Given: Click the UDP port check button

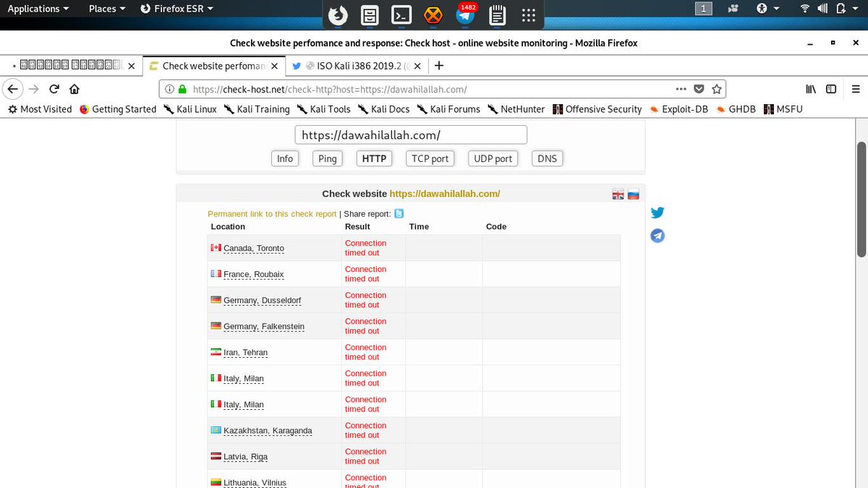Looking at the screenshot, I should [493, 158].
